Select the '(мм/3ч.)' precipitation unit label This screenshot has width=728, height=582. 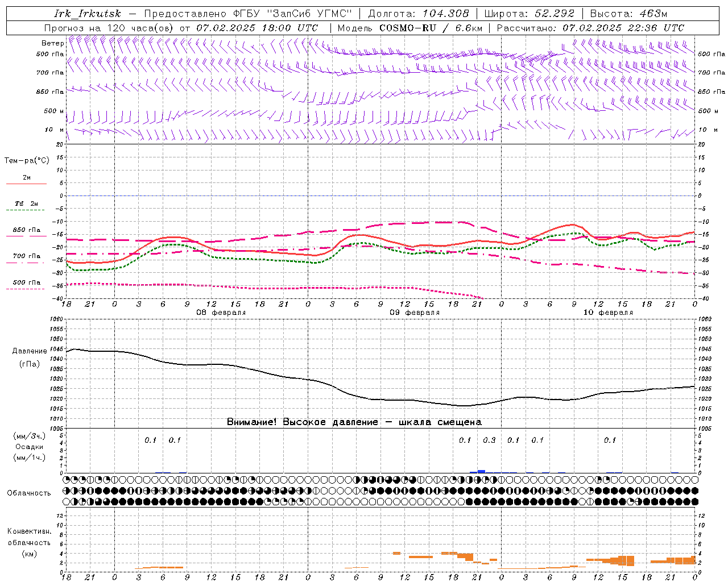pyautogui.click(x=30, y=436)
